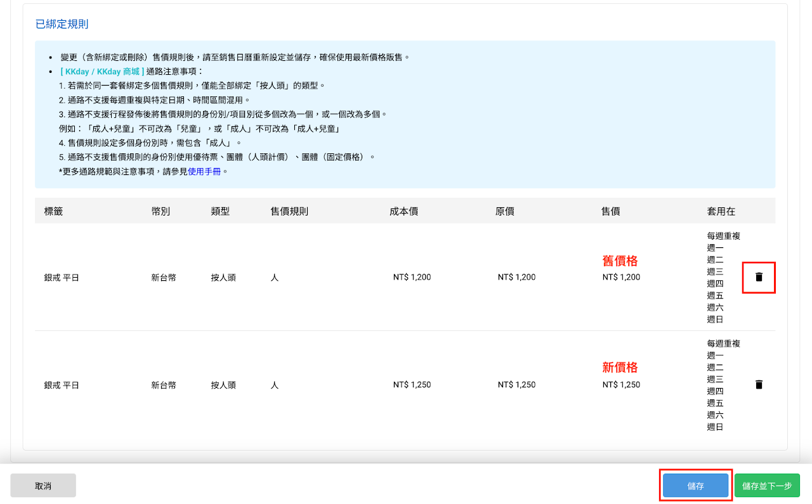Screen dimensions: 812x504
Task: Click 新台幣 in the NT$ 1,200 row
Action: 164,278
